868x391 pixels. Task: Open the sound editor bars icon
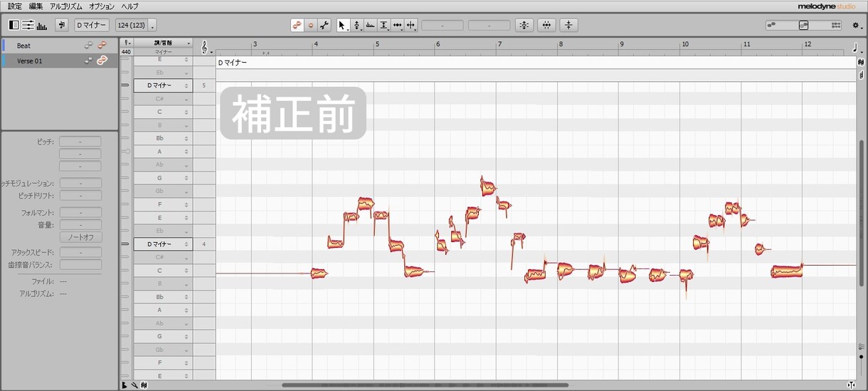41,25
